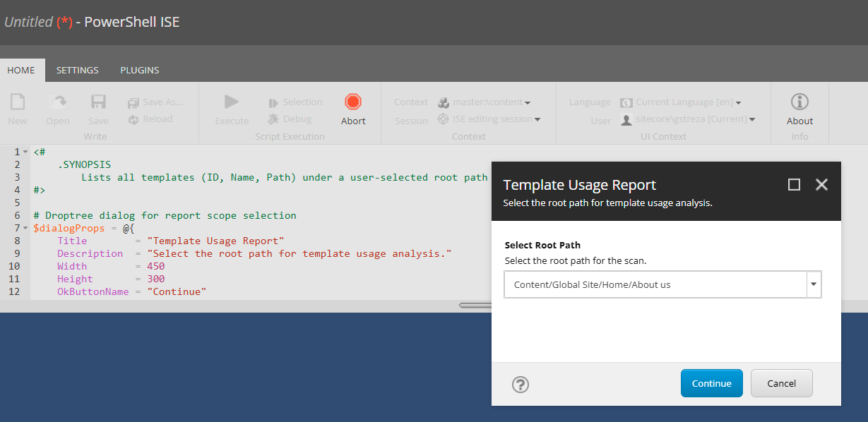Click the Droptree dialog comment on line 6
This screenshot has height=422, width=868.
click(x=165, y=215)
